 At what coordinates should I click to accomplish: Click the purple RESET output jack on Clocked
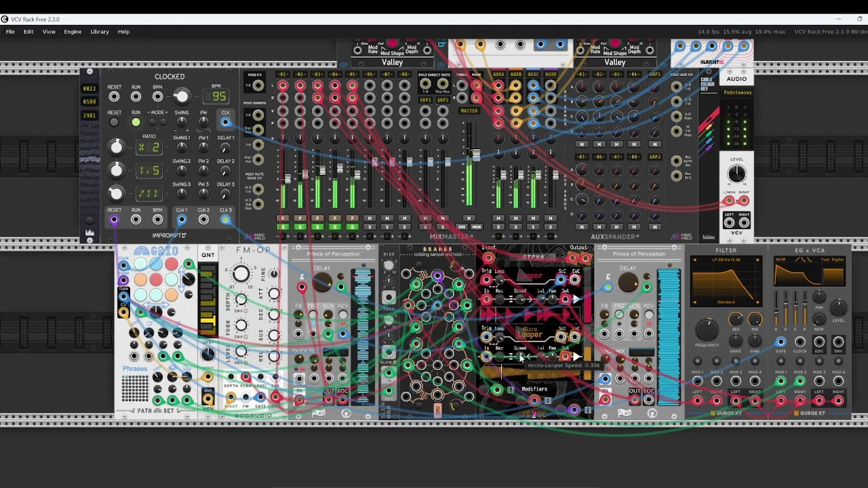[114, 220]
